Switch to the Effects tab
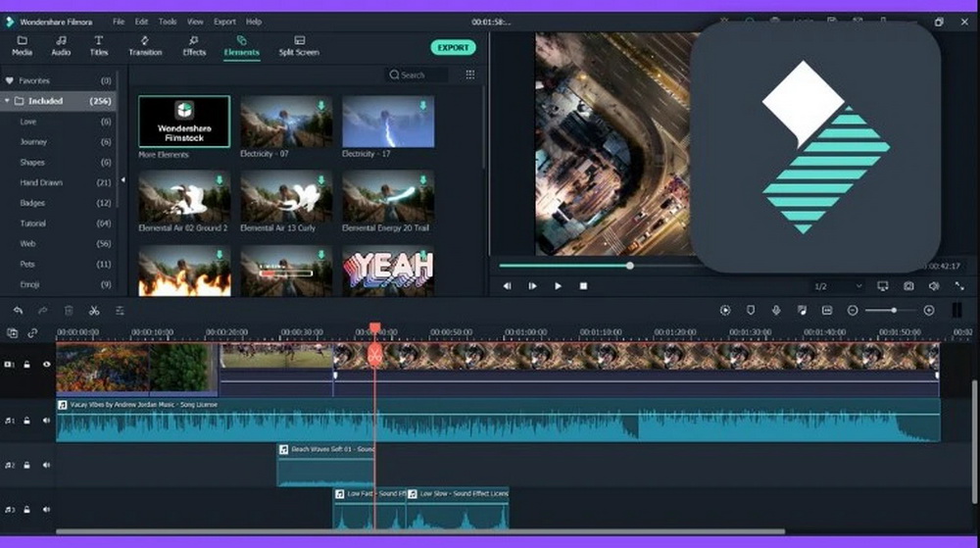980x548 pixels. (x=194, y=46)
